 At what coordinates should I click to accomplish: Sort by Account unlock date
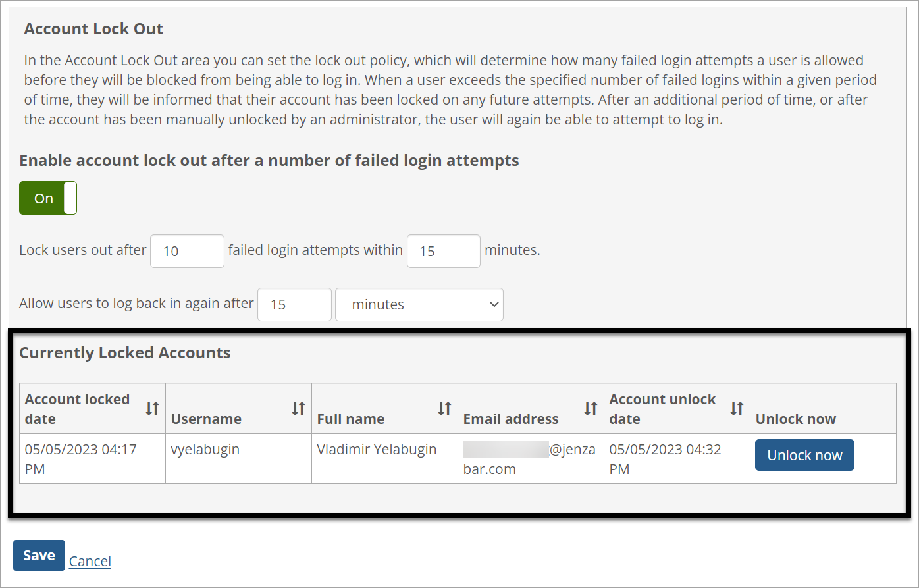(x=737, y=408)
